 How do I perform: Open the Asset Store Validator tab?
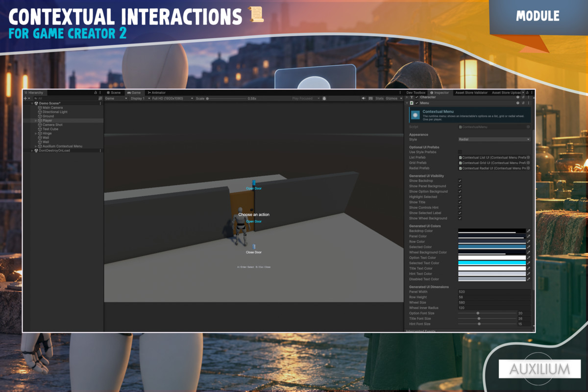pyautogui.click(x=471, y=93)
